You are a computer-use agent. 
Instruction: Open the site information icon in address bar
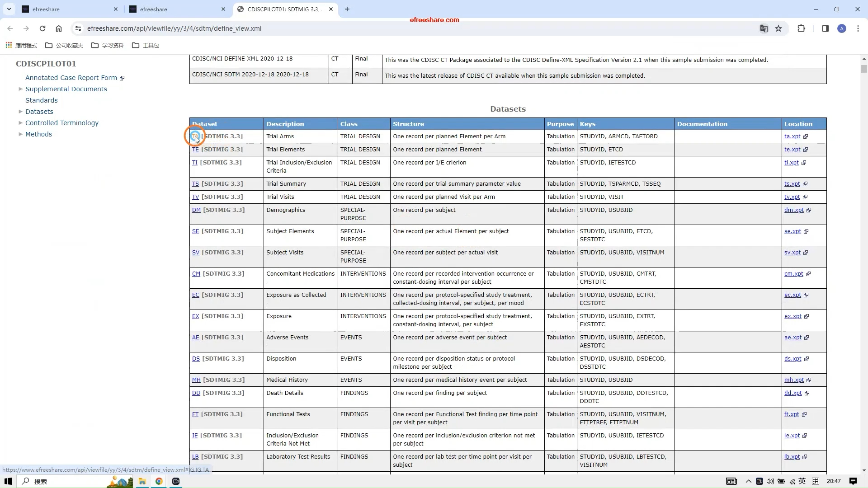tap(78, 28)
